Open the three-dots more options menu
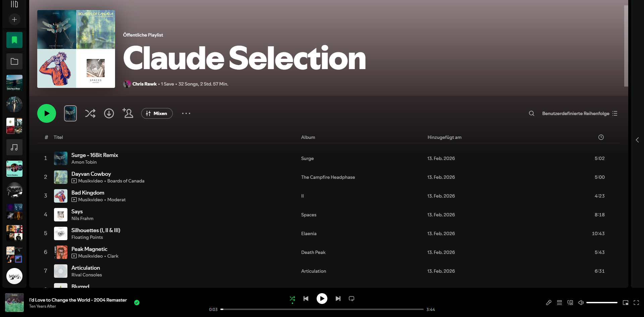This screenshot has width=644, height=317. [x=186, y=113]
